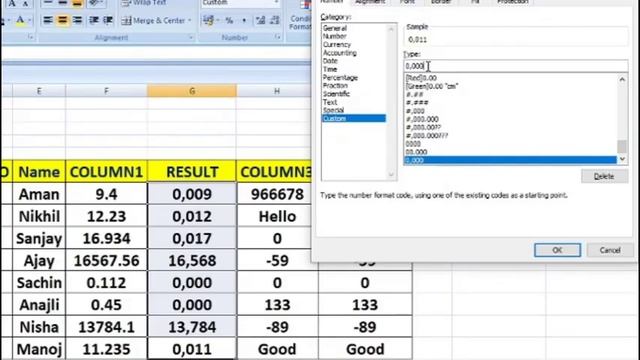Select the Fraction category
This screenshot has width=640, height=360.
[335, 86]
